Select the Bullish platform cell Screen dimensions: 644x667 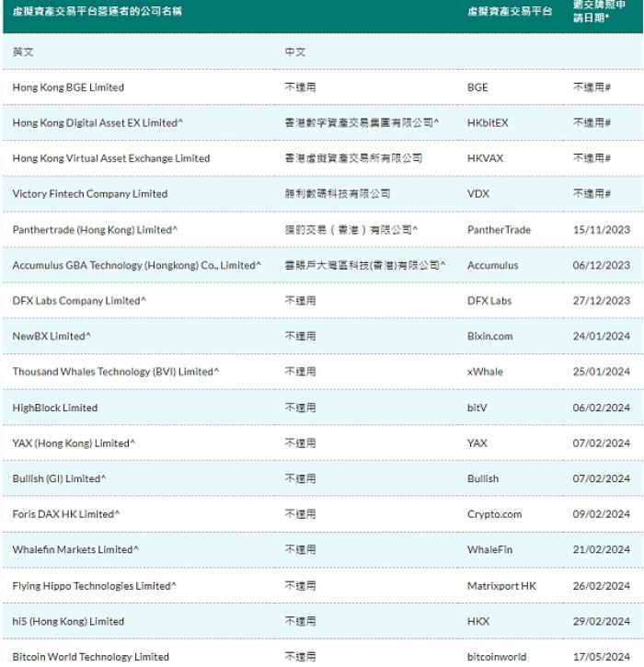coord(483,478)
